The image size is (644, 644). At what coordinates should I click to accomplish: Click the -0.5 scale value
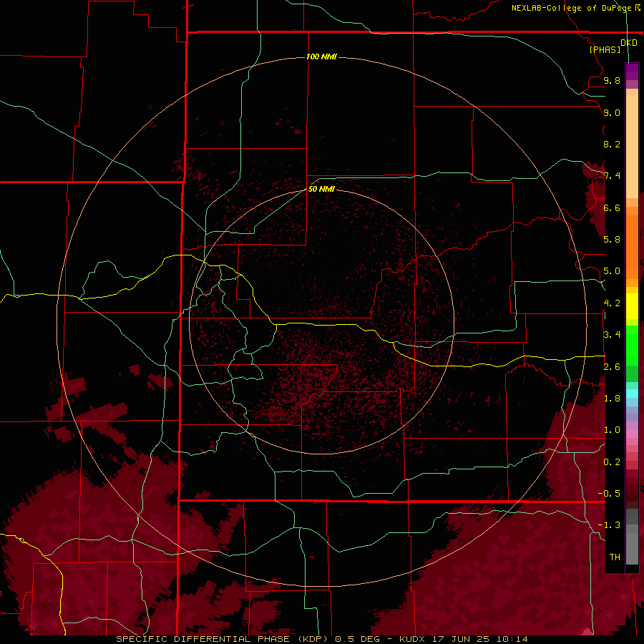[x=609, y=494]
